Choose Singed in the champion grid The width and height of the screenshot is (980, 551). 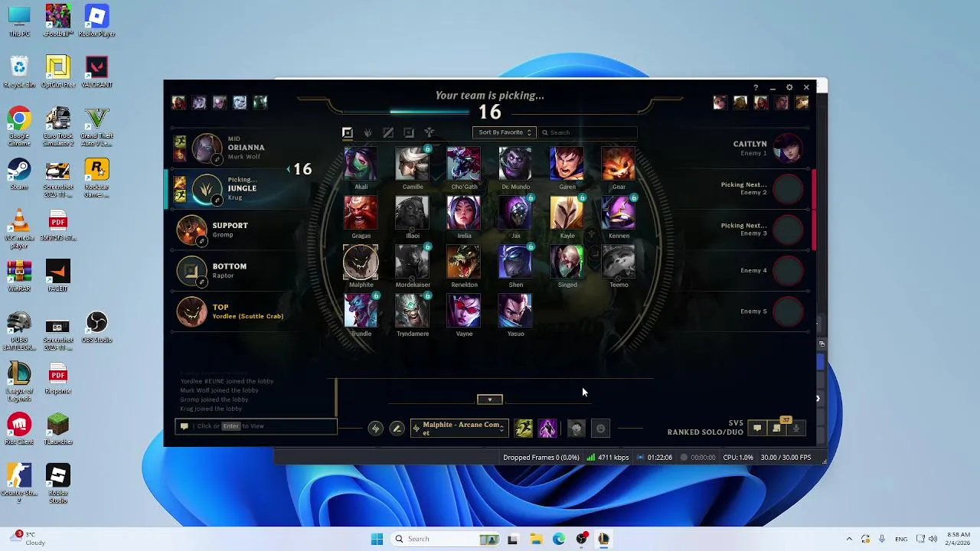click(x=567, y=262)
